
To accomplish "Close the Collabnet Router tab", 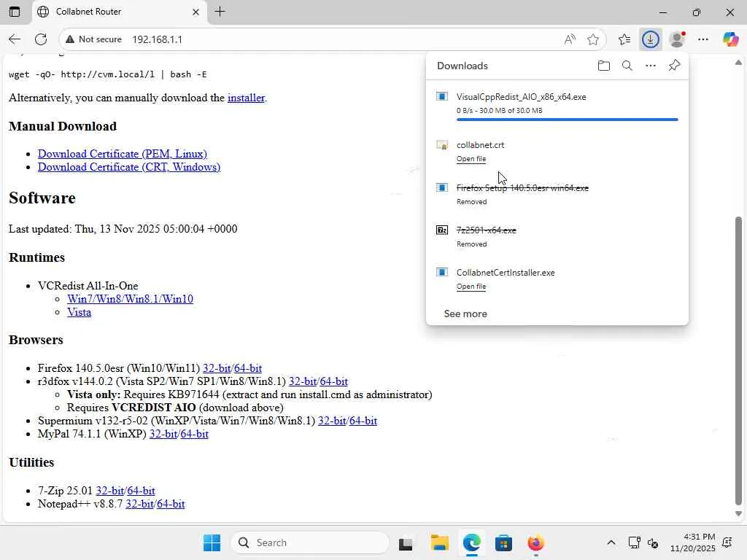I will 196,12.
